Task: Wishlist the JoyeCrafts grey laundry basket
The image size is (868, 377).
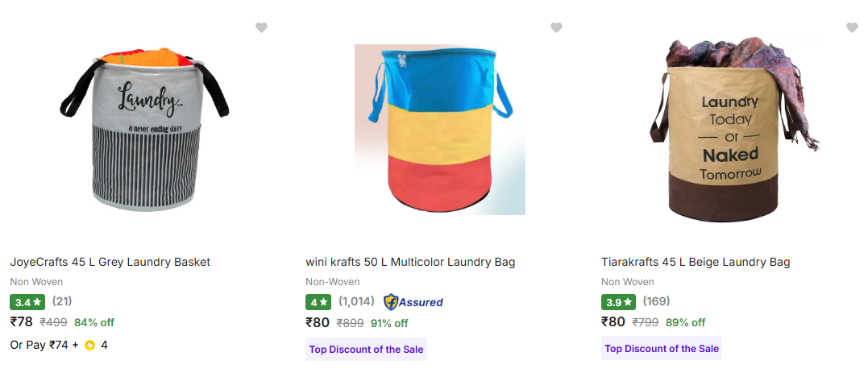Action: tap(261, 28)
